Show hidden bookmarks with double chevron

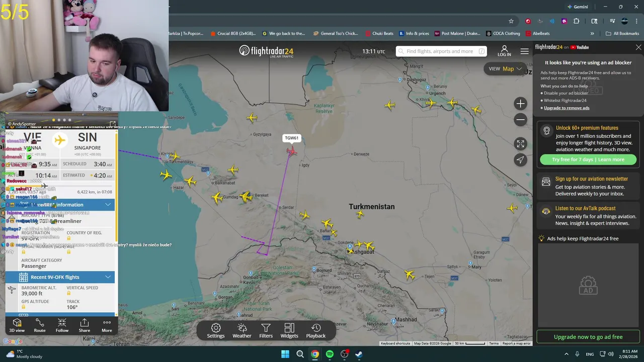(592, 34)
